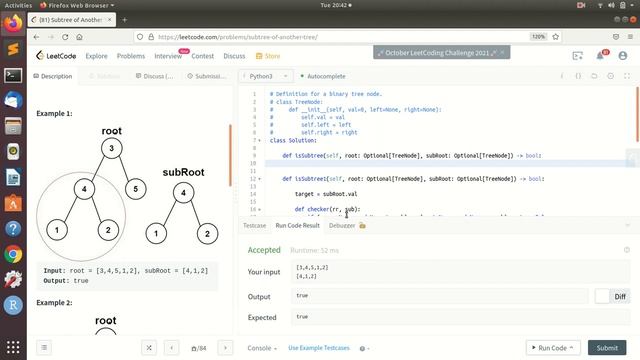Viewport: 640px width, 360px height.
Task: Open a new browser tab
Action: 124,20
